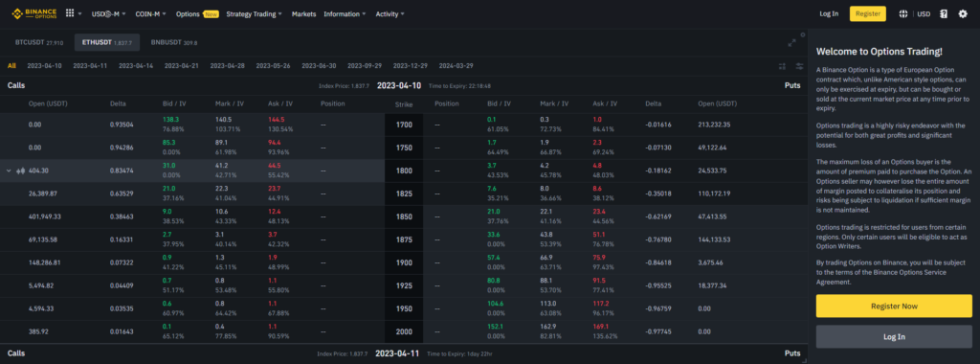
Task: Click call ask price 94.4
Action: pyautogui.click(x=275, y=142)
